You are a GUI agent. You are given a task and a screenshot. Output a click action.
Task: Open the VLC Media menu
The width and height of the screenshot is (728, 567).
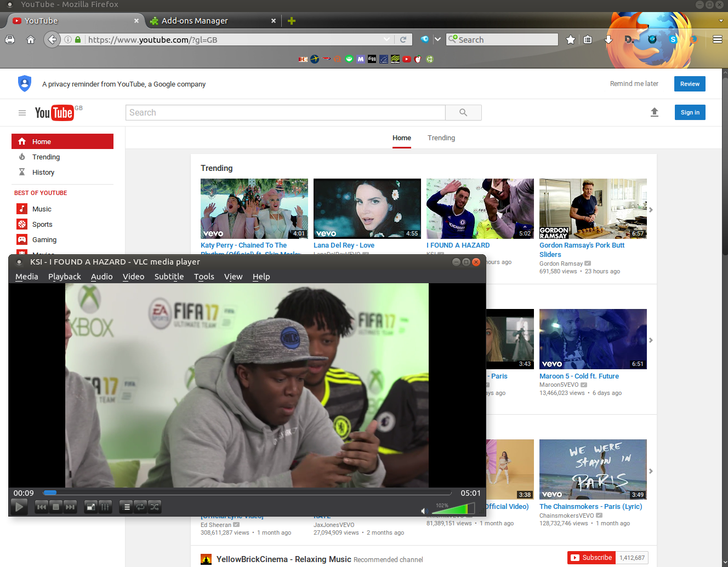(27, 277)
